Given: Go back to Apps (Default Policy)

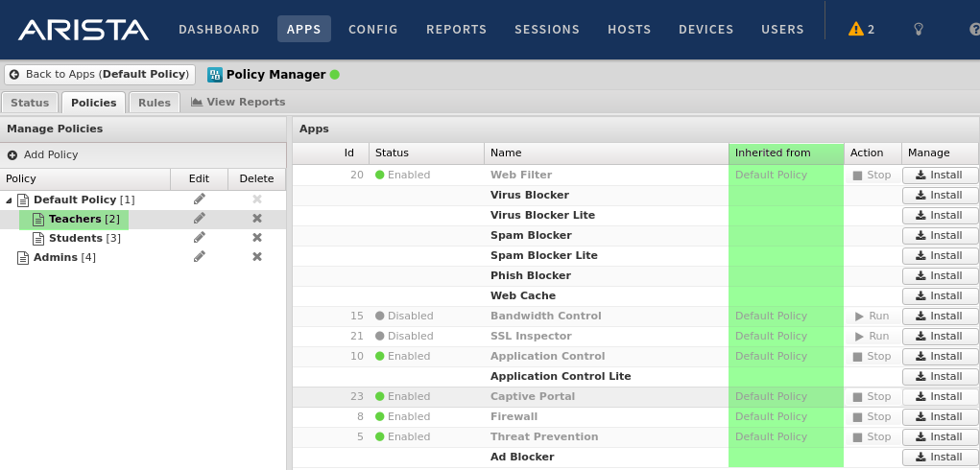Looking at the screenshot, I should point(100,74).
